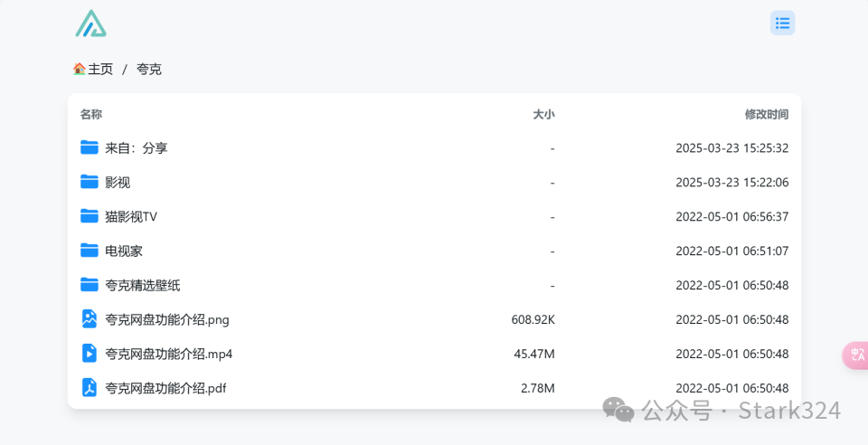This screenshot has height=445, width=868.
Task: Click the home icon in breadcrumb
Action: [80, 69]
